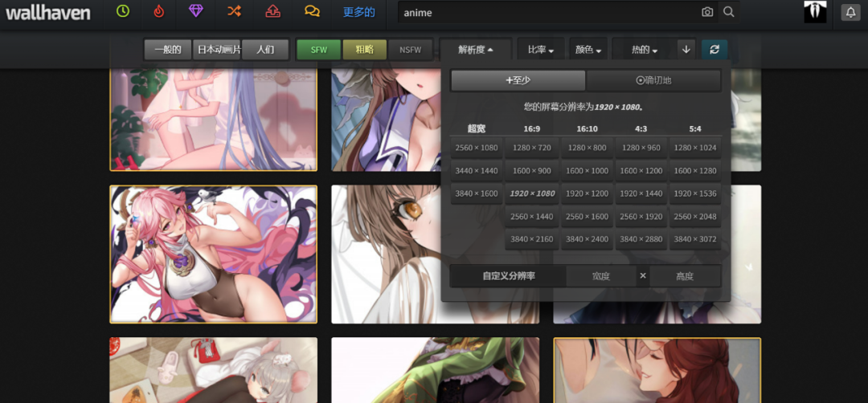Image resolution: width=868 pixels, height=403 pixels.
Task: Click the 宽度 custom width field
Action: pyautogui.click(x=600, y=276)
